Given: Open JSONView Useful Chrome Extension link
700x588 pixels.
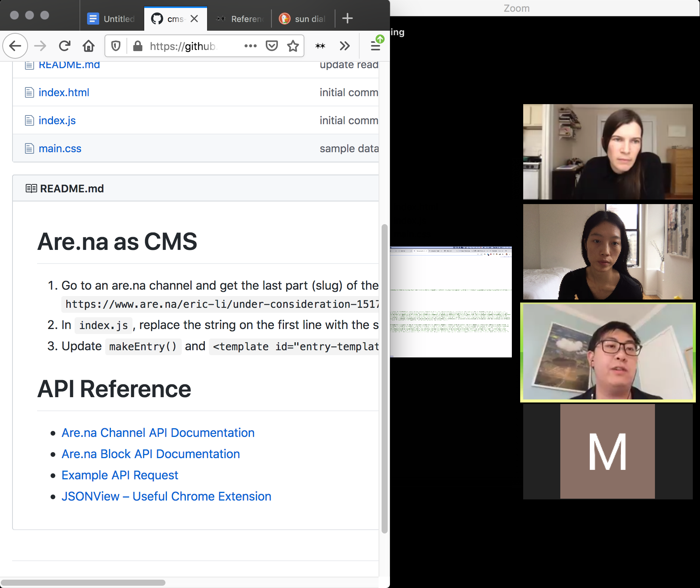Looking at the screenshot, I should (x=166, y=496).
